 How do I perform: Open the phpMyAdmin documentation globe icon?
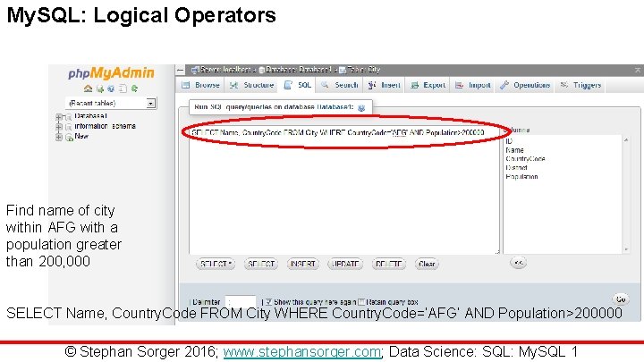point(111,88)
